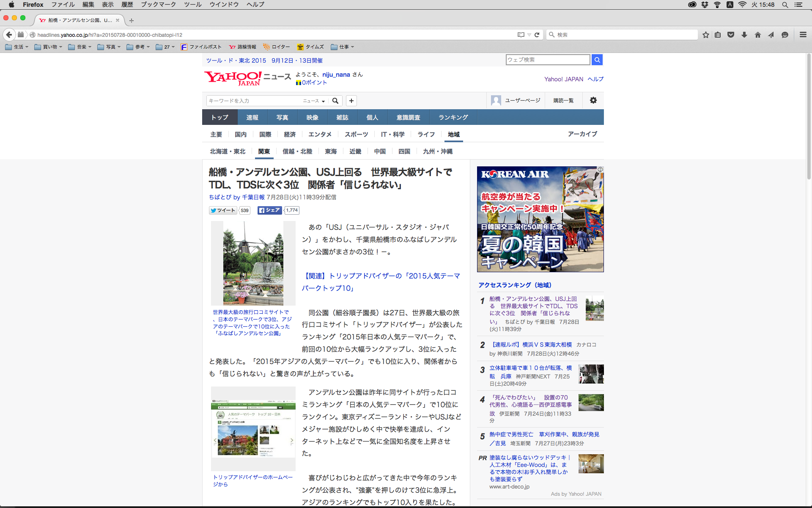Screen dimensions: 812x508
Task: Click the Tweet share button
Action: (x=223, y=210)
